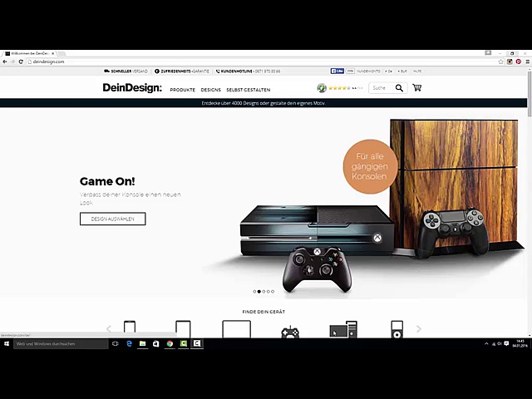This screenshot has width=532, height=399.
Task: Select the smartphone device category icon
Action: pyautogui.click(x=130, y=329)
